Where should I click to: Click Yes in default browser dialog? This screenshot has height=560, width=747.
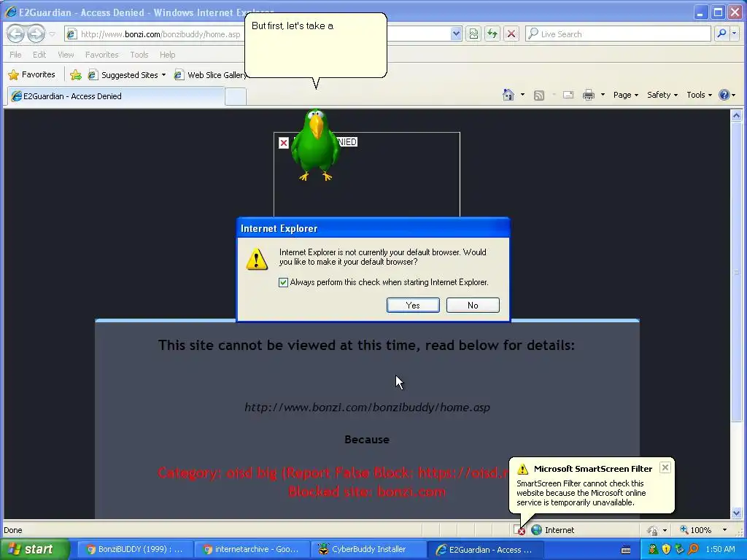tap(413, 306)
